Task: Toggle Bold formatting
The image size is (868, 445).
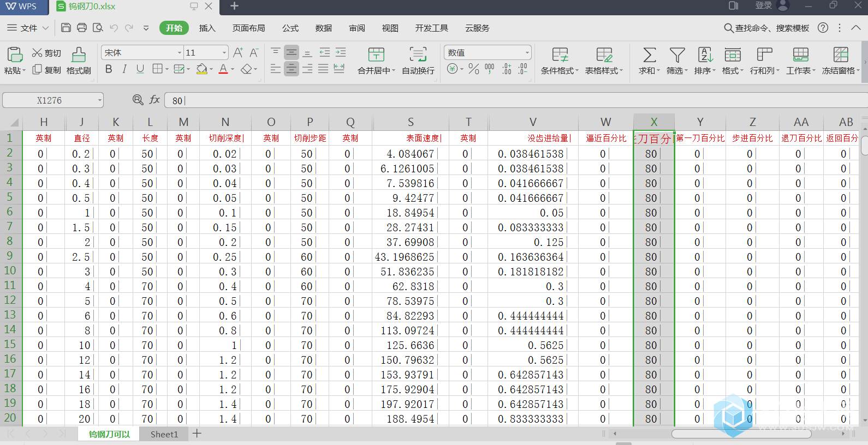Action: pos(109,69)
